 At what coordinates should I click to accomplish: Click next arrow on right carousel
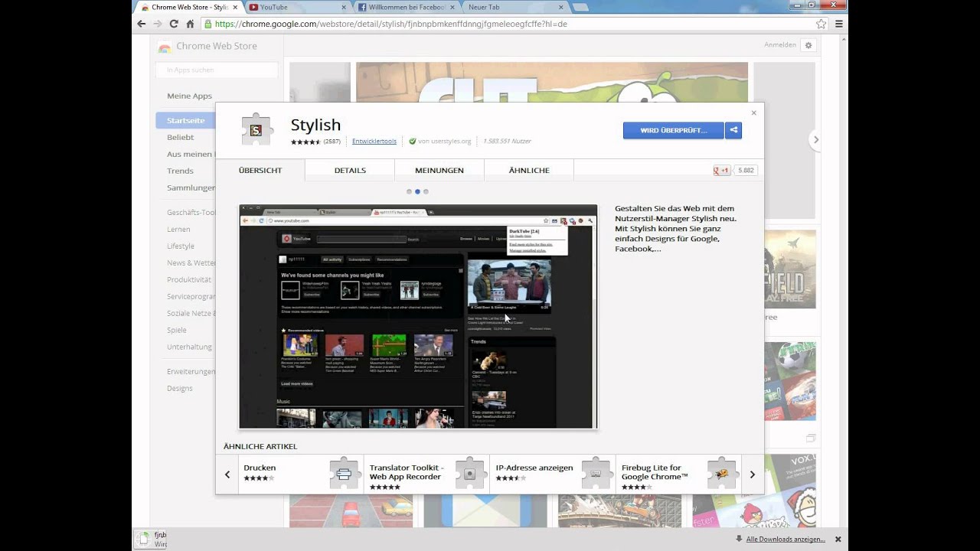pos(816,139)
